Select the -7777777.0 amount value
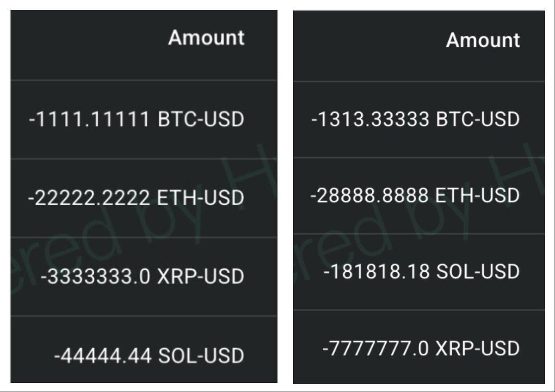The height and width of the screenshot is (392, 555). pyautogui.click(x=376, y=347)
